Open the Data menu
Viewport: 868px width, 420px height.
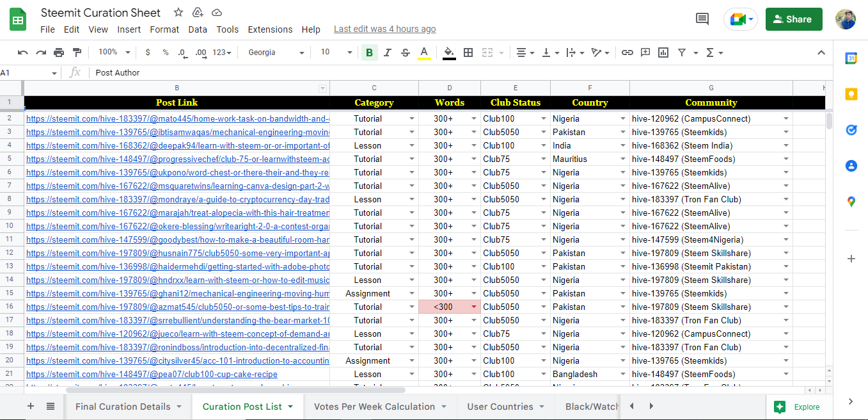(x=198, y=29)
